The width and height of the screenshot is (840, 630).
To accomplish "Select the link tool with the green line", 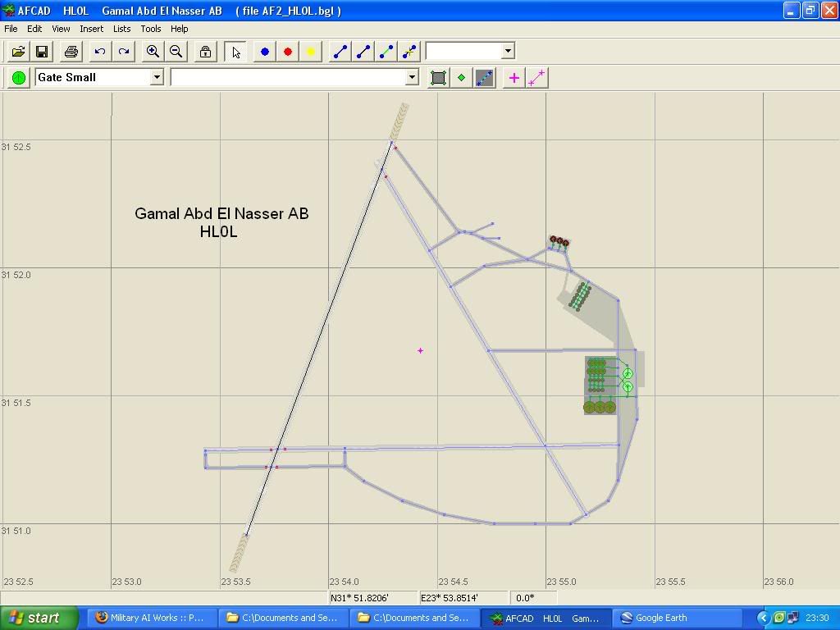I will point(386,52).
